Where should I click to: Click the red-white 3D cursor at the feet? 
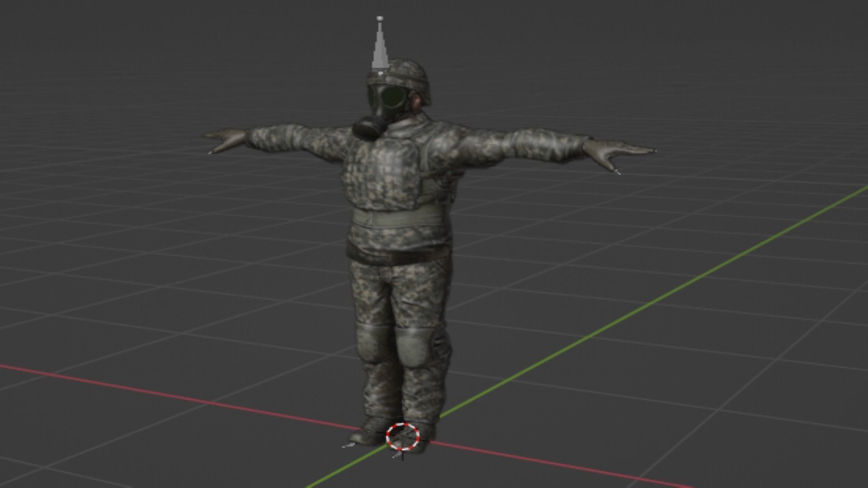[402, 437]
